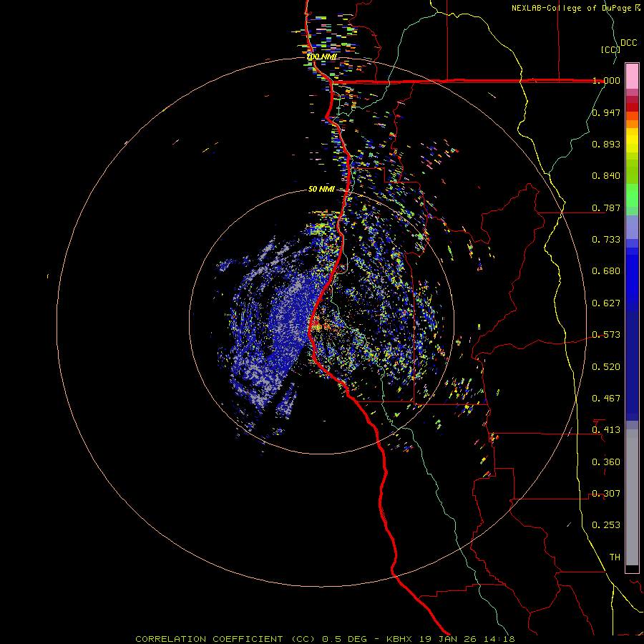Select the 0.627 scale value
Image resolution: width=644 pixels, height=644 pixels.
[x=606, y=303]
